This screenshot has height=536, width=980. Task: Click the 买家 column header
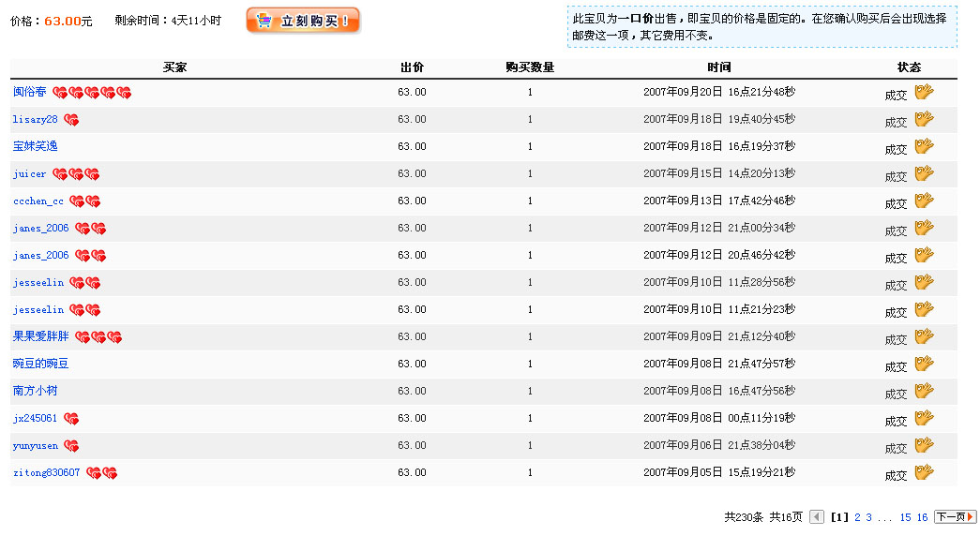coord(175,67)
